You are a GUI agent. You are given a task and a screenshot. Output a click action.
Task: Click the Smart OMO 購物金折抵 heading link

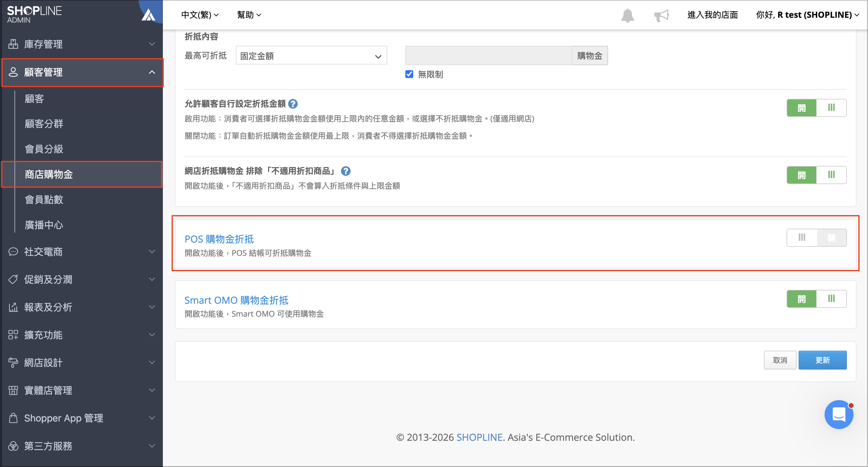point(236,300)
